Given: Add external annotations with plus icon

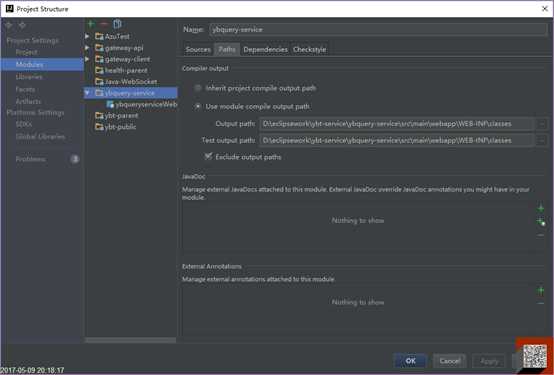Looking at the screenshot, I should tap(541, 291).
